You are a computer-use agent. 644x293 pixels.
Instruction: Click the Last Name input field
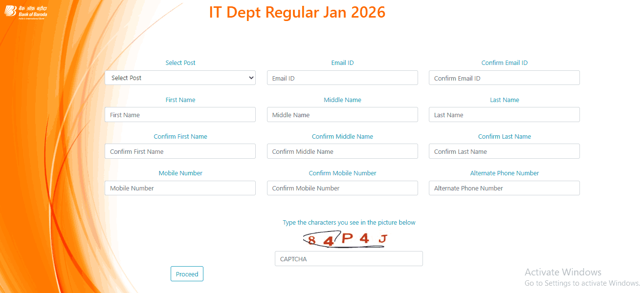point(504,114)
